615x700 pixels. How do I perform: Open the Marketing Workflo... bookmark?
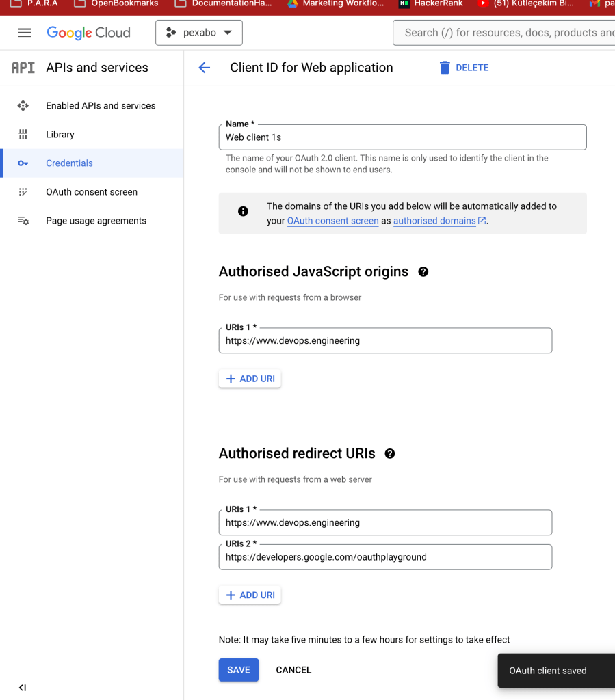[336, 3]
